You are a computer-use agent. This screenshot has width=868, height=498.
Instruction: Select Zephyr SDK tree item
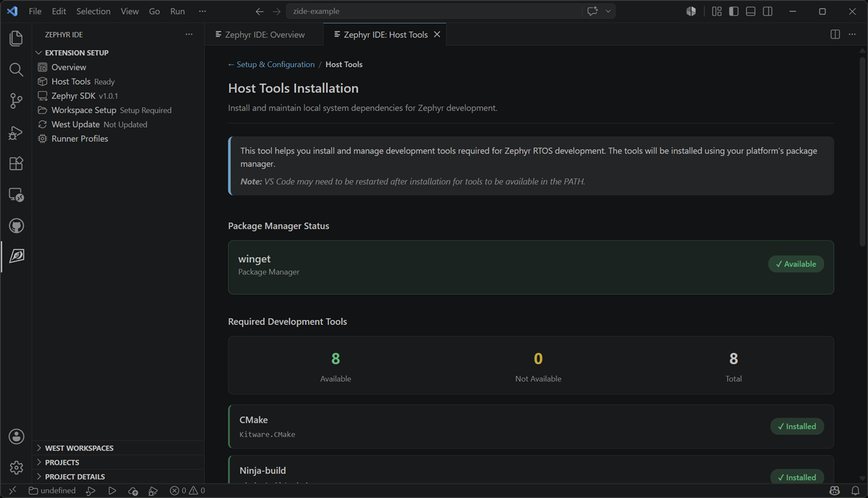[118, 95]
